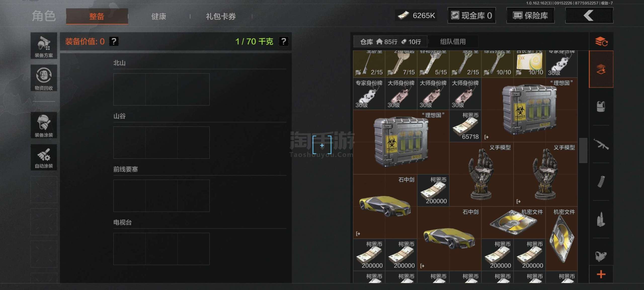Switch to the 健康 tab

tap(159, 16)
